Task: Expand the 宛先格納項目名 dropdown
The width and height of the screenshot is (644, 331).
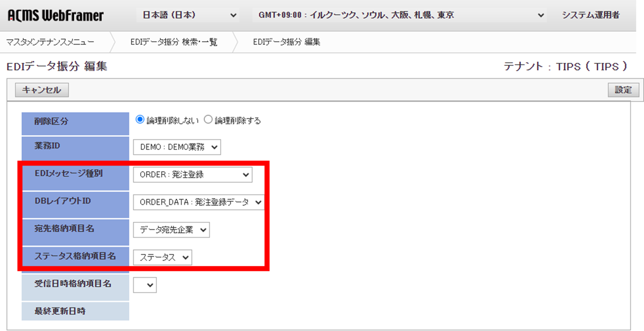Action: [171, 230]
